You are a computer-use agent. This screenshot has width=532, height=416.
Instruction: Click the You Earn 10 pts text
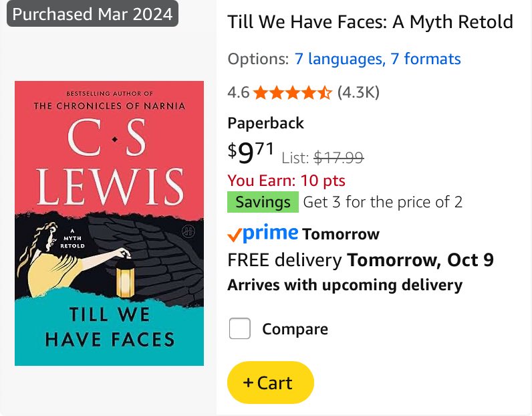pyautogui.click(x=286, y=181)
